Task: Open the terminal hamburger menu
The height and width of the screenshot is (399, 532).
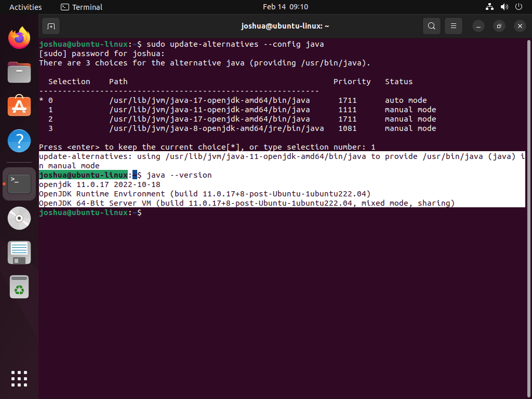Action: (453, 26)
